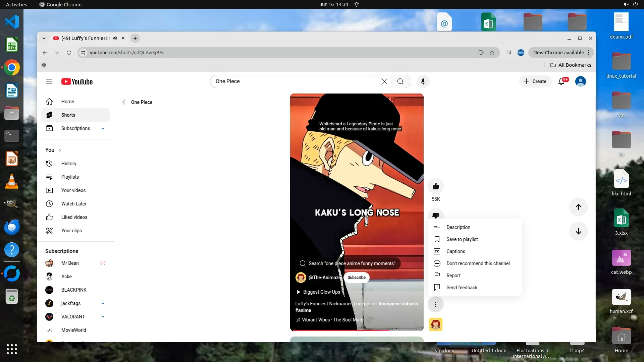Viewport: 644px width, 362px height.
Task: Select Save to playlist menu entry
Action: pyautogui.click(x=462, y=239)
